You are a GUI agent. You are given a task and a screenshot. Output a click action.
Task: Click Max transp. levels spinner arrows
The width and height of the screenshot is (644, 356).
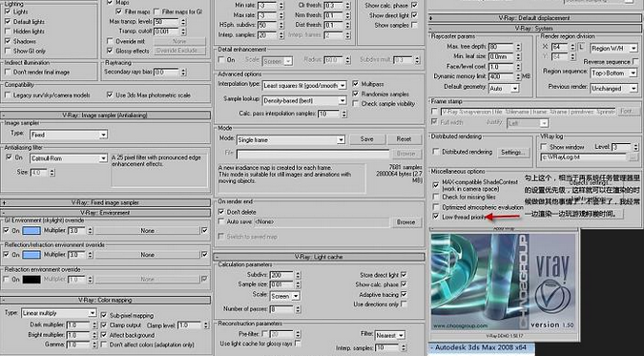pyautogui.click(x=183, y=21)
